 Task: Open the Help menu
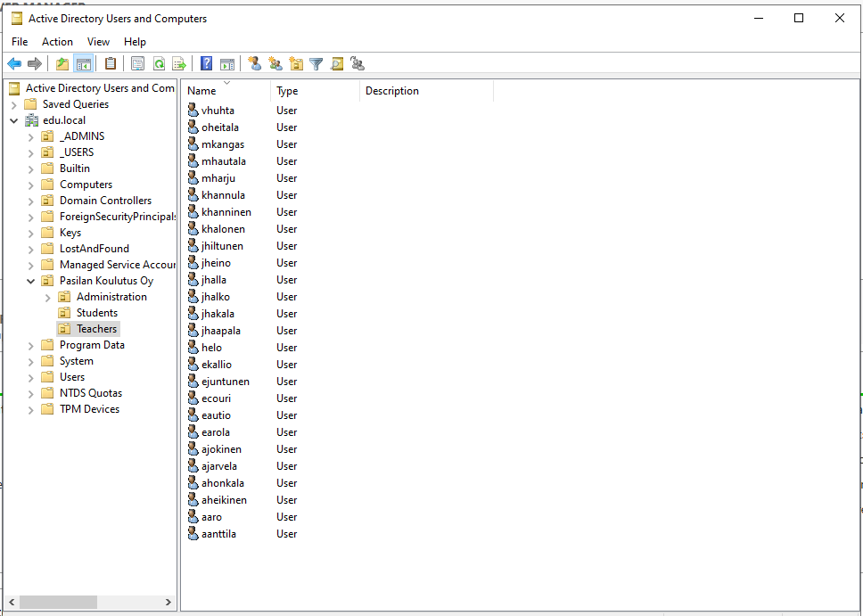point(135,42)
